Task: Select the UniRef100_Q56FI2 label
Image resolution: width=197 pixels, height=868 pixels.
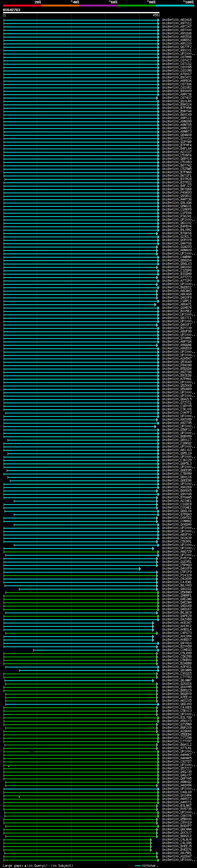Action: point(177,430)
